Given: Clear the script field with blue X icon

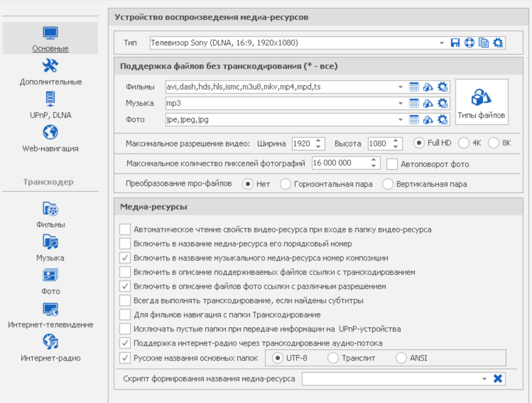Looking at the screenshot, I should (x=498, y=379).
